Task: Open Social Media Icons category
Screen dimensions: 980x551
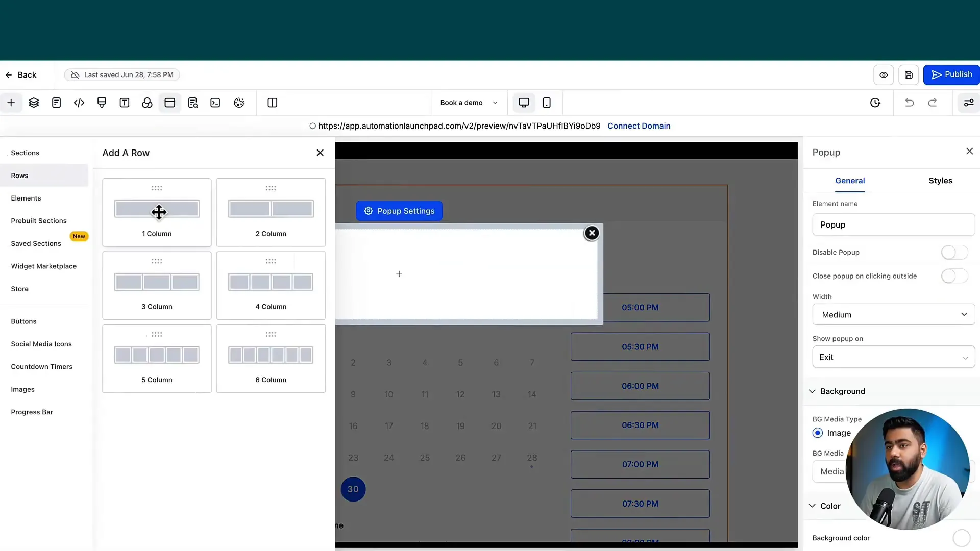Action: [x=41, y=344]
